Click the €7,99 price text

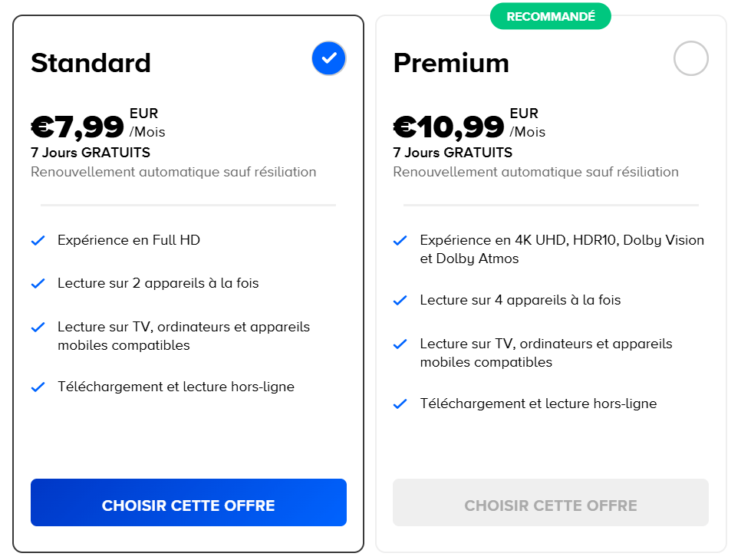coord(77,127)
